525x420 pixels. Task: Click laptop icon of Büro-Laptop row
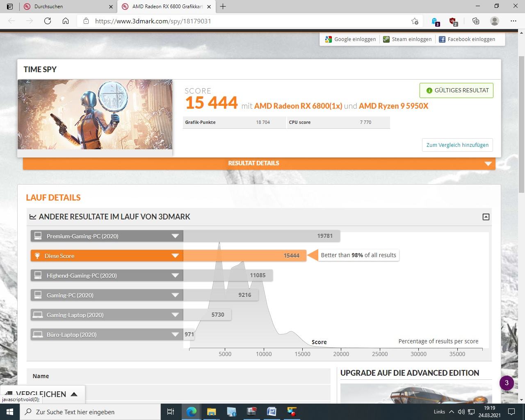pos(38,334)
